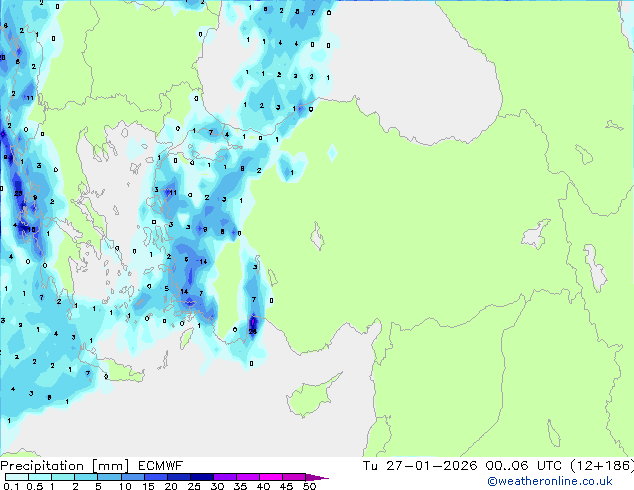
Task: Choose the 40–45 mm magenta legend swatch
Action: click(271, 477)
